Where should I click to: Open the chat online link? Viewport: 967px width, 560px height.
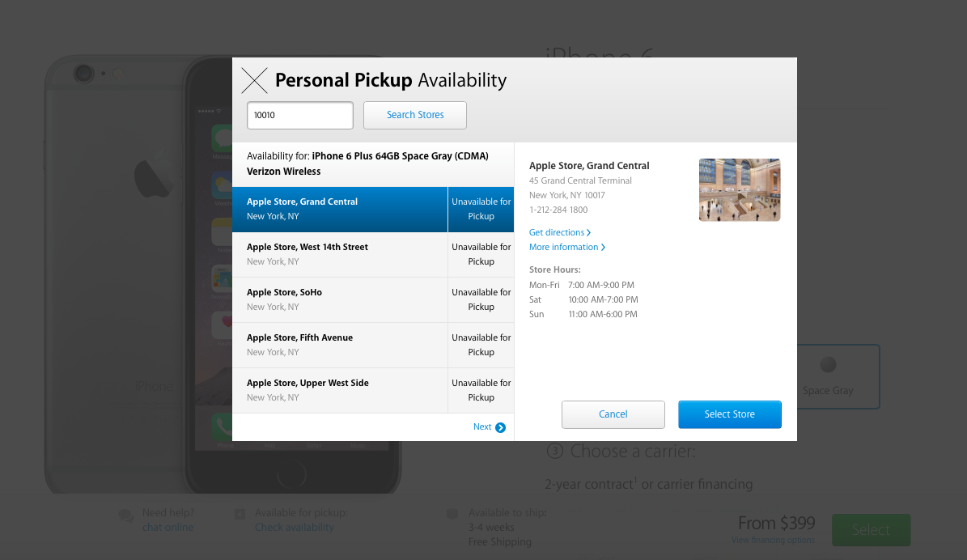pyautogui.click(x=168, y=528)
